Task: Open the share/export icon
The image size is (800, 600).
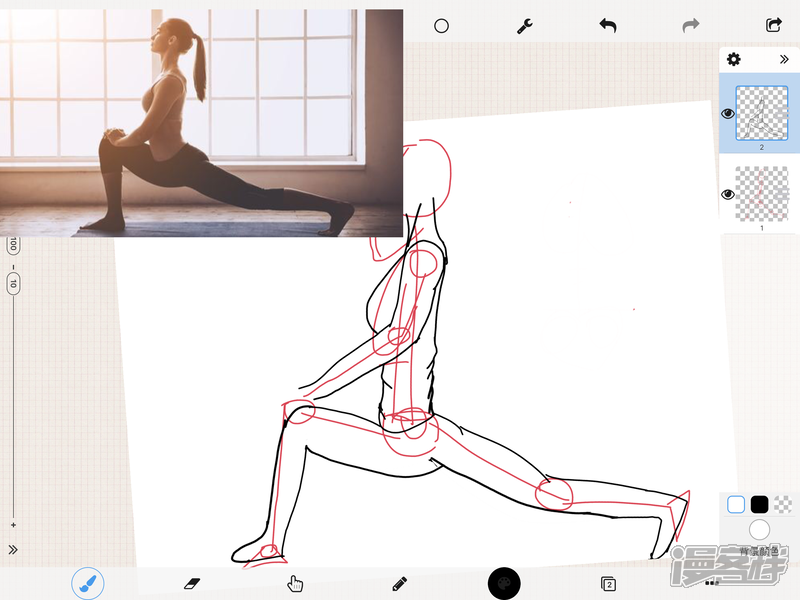Action: pos(773,26)
